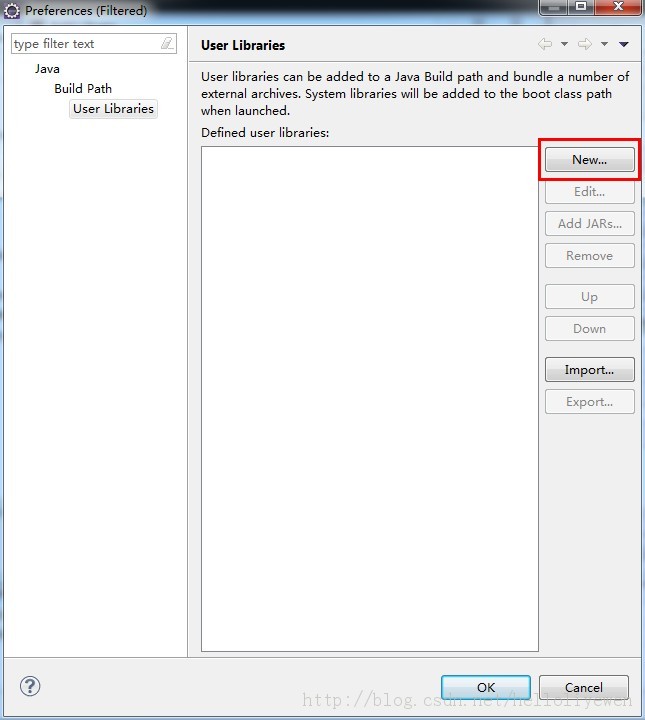Screen dimensions: 645x720
Task: Close the Preferences window
Action: point(618,7)
